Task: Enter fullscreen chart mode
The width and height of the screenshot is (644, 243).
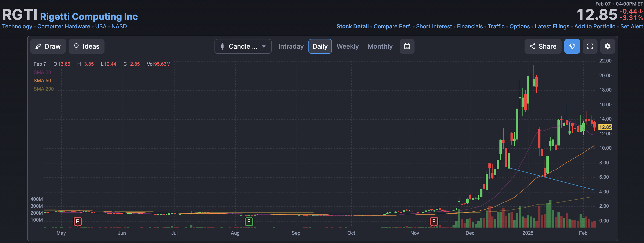Action: point(590,46)
